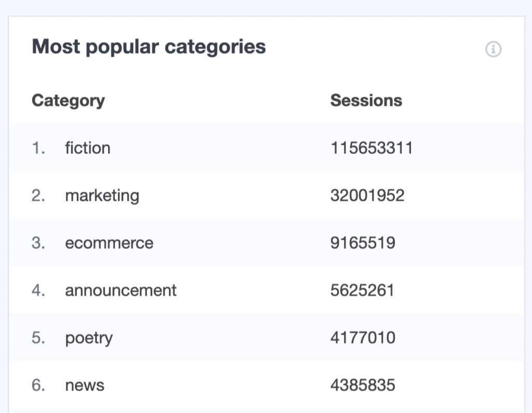Click the Sessions column header

[x=366, y=100]
